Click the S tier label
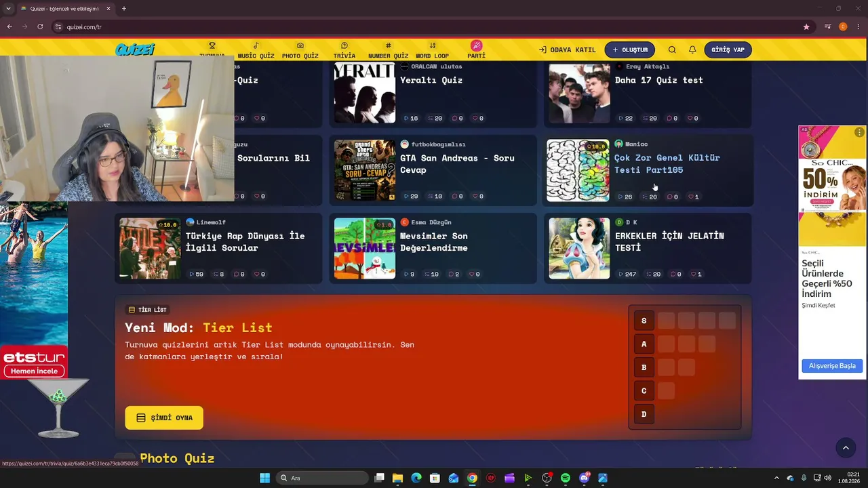 pos(644,321)
